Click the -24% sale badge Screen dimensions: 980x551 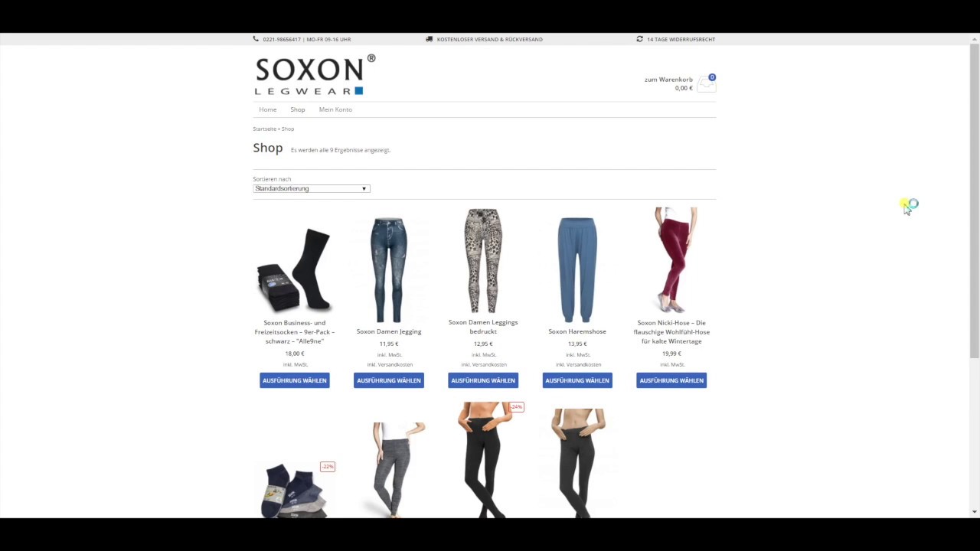pos(517,406)
